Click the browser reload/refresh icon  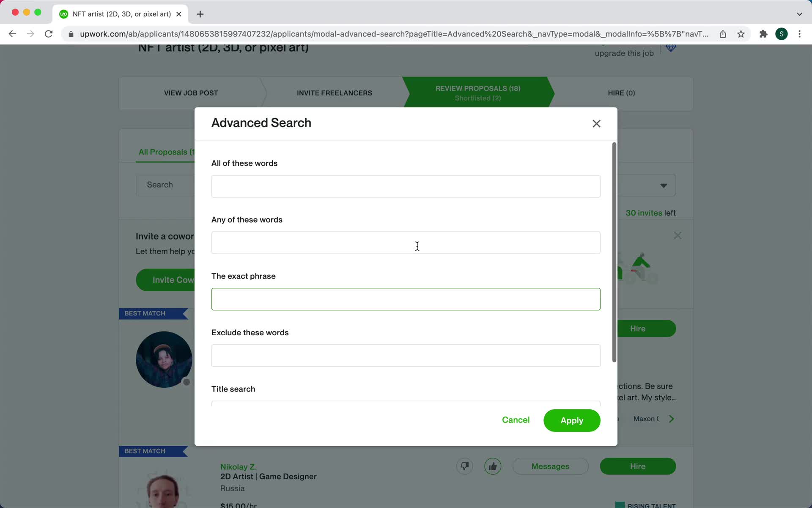(49, 34)
